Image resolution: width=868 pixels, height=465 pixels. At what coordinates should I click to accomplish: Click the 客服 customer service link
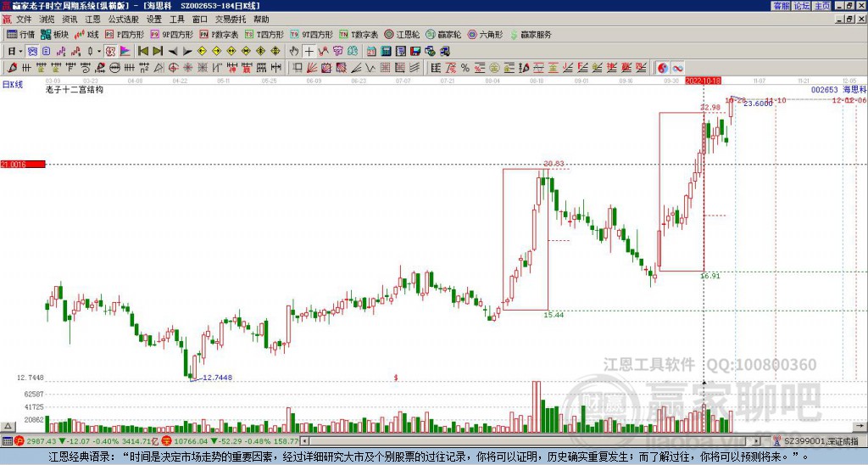point(781,6)
